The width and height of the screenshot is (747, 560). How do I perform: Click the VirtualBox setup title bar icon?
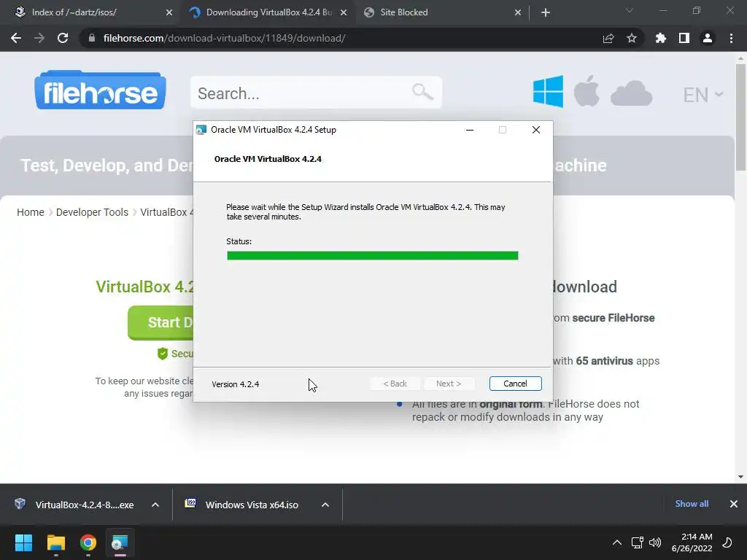click(201, 130)
